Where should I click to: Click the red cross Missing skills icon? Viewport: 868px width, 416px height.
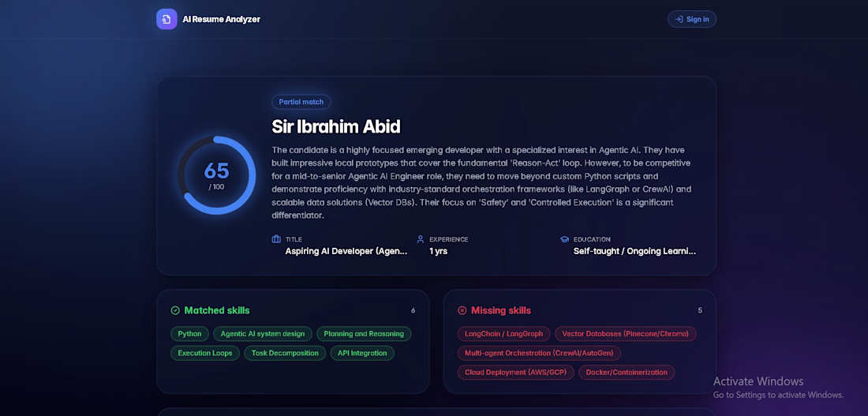[462, 310]
